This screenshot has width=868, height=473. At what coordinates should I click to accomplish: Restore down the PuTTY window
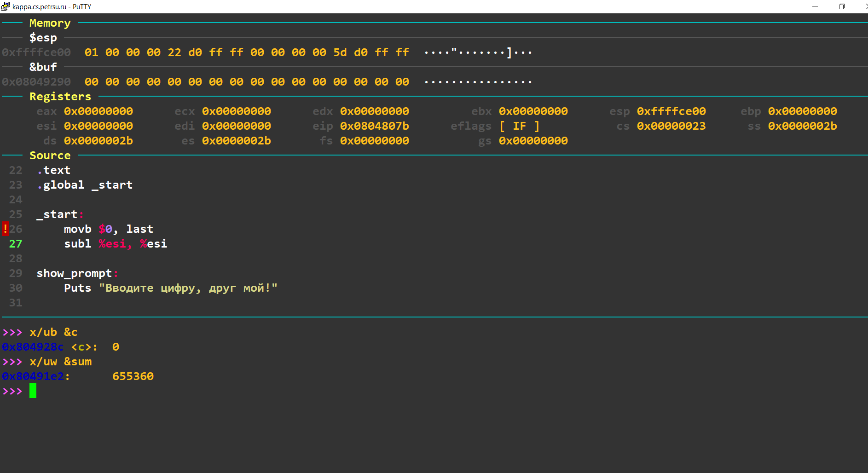(x=841, y=6)
